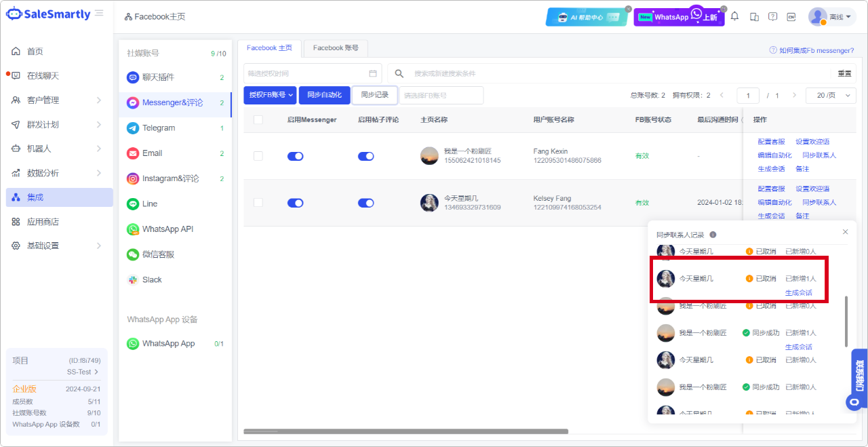The image size is (868, 447).
Task: Open the WhatsApp API integration
Action: click(167, 229)
